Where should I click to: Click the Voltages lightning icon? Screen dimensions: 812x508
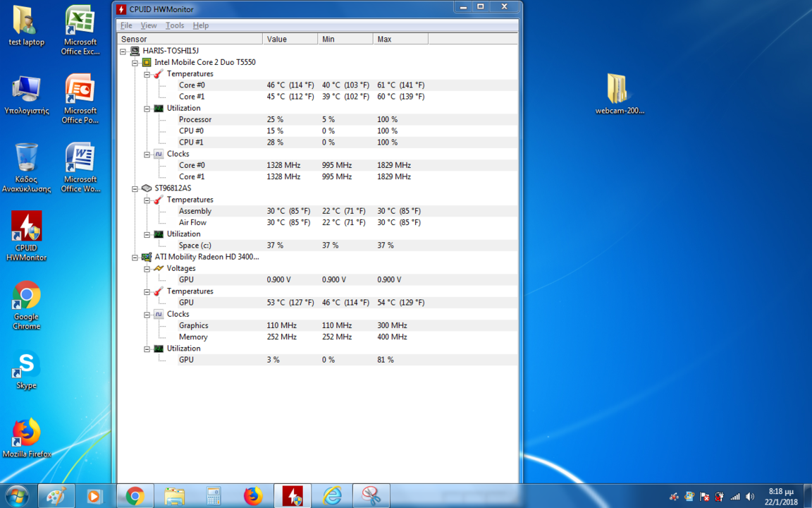click(x=159, y=268)
